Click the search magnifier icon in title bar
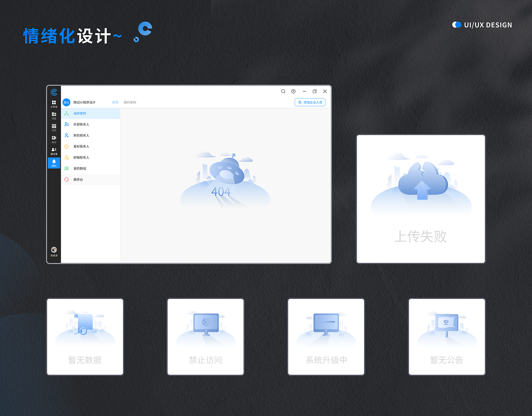The image size is (532, 416). pos(283,91)
